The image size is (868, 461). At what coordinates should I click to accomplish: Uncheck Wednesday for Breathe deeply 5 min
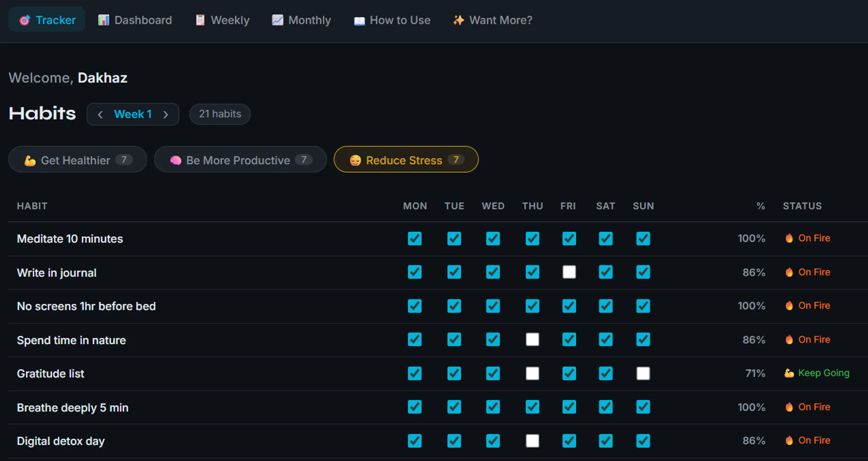493,407
